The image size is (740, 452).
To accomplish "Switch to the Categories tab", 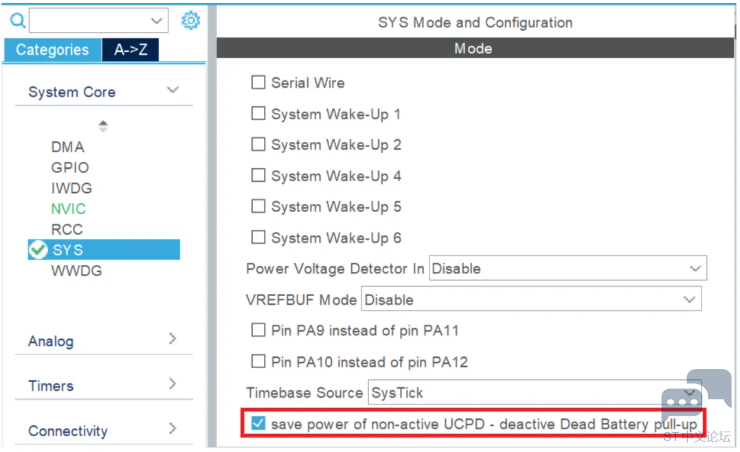I will 52,49.
